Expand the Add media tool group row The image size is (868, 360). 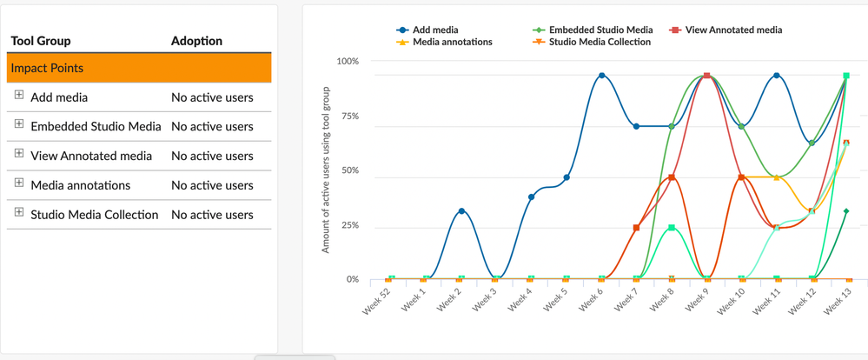pos(19,95)
